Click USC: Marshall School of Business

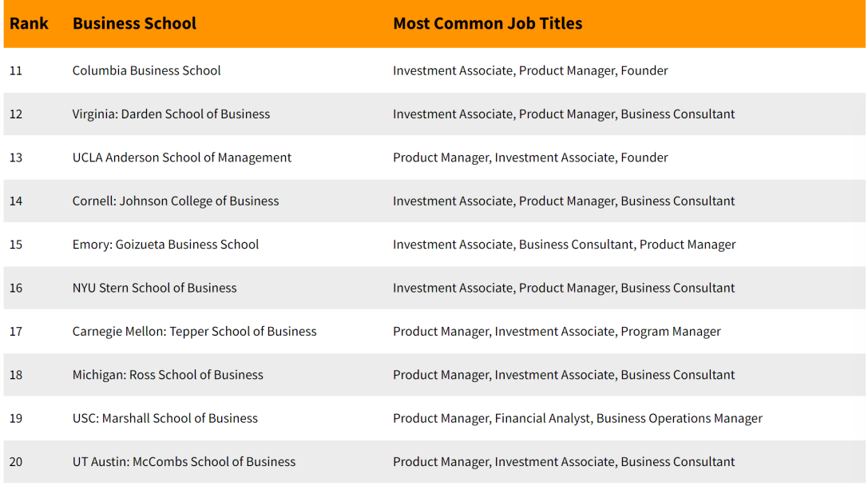[x=164, y=418]
